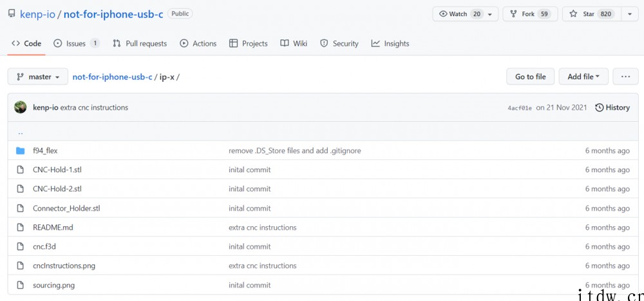Expand the Watch dropdown arrow
This screenshot has width=644, height=301.
[490, 14]
